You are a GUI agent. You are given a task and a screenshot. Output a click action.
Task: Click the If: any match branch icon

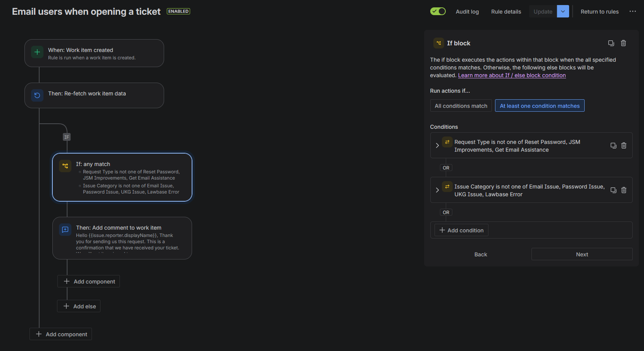[65, 166]
